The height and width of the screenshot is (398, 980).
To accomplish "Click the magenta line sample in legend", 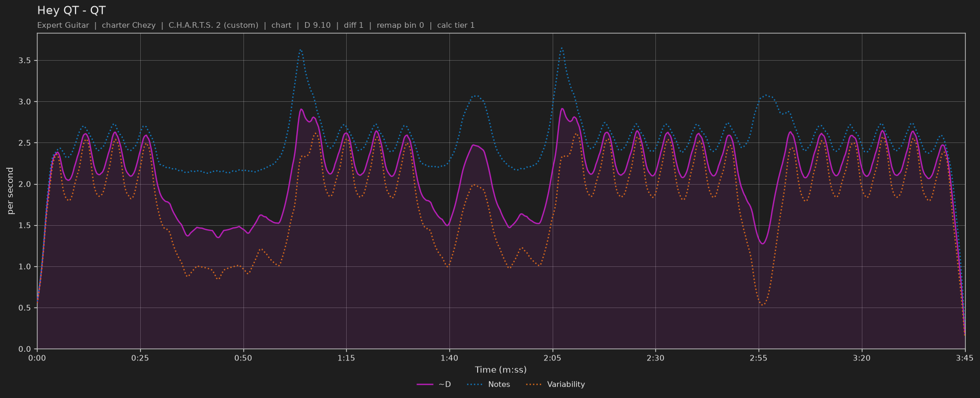I will (x=425, y=385).
